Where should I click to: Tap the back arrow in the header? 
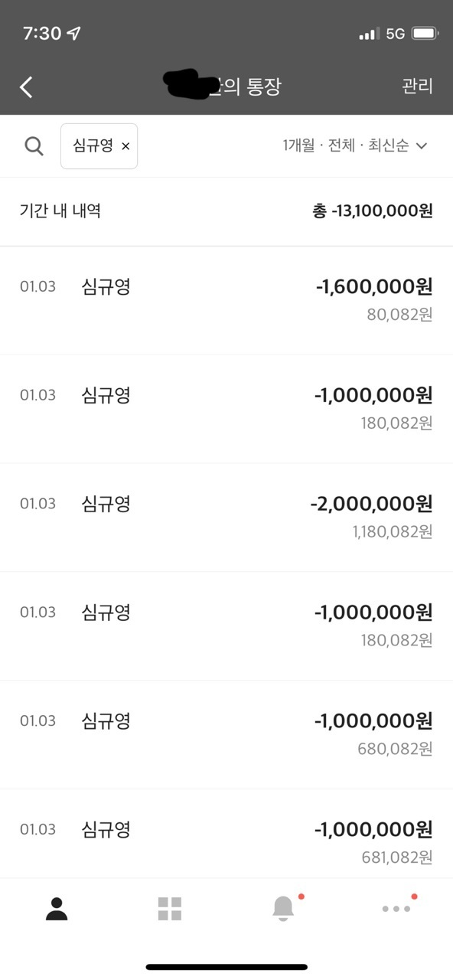coord(26,87)
